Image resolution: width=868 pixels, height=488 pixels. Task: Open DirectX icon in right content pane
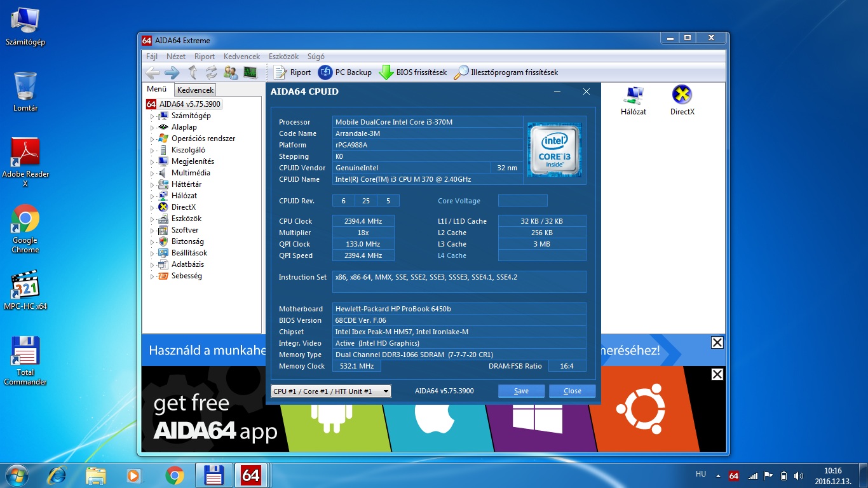point(682,100)
